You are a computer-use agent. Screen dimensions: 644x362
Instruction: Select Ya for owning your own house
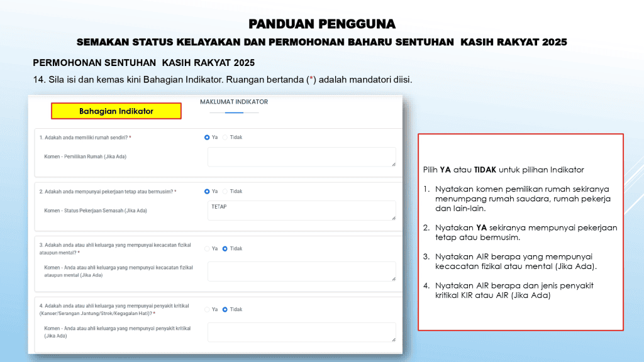coord(207,138)
